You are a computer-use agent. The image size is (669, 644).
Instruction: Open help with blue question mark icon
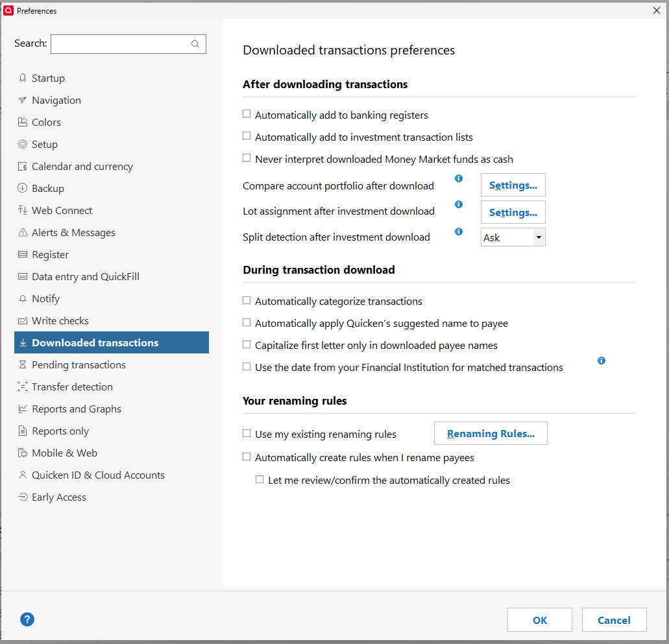pos(27,619)
